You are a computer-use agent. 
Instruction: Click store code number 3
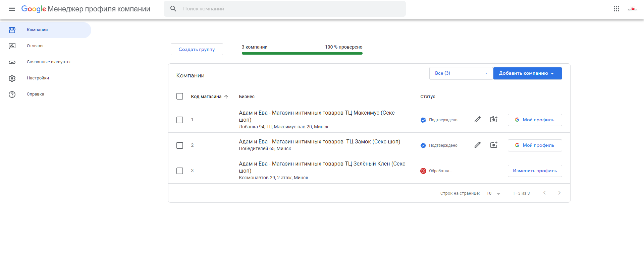(192, 171)
